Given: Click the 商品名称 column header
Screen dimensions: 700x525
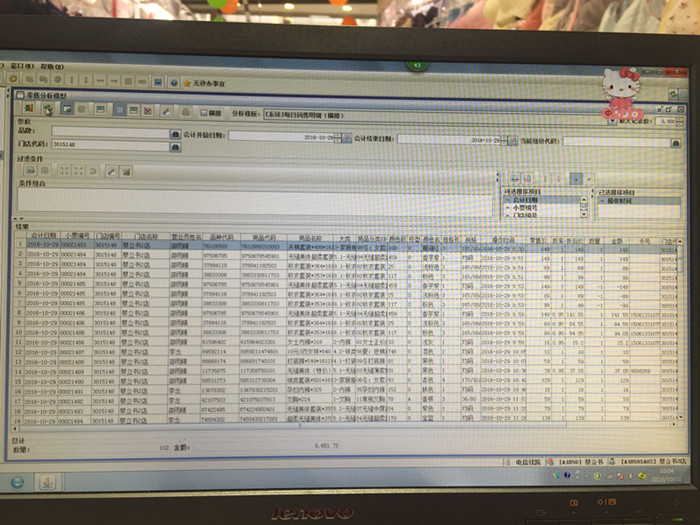Looking at the screenshot, I should click(304, 236).
